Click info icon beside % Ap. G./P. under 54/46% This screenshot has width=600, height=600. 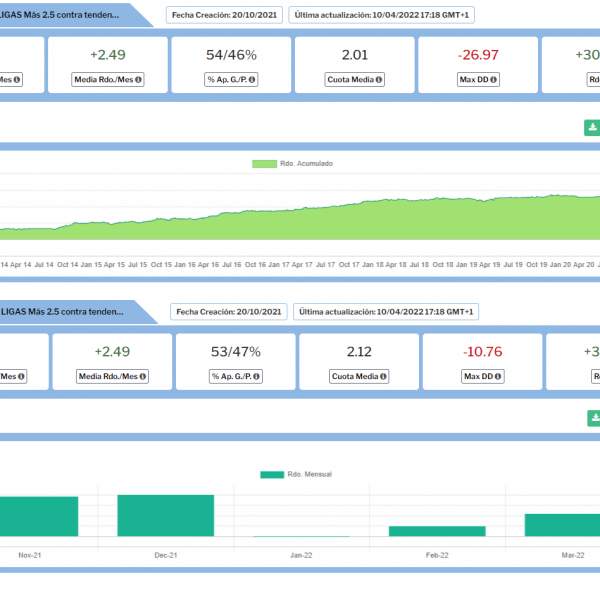point(255,79)
